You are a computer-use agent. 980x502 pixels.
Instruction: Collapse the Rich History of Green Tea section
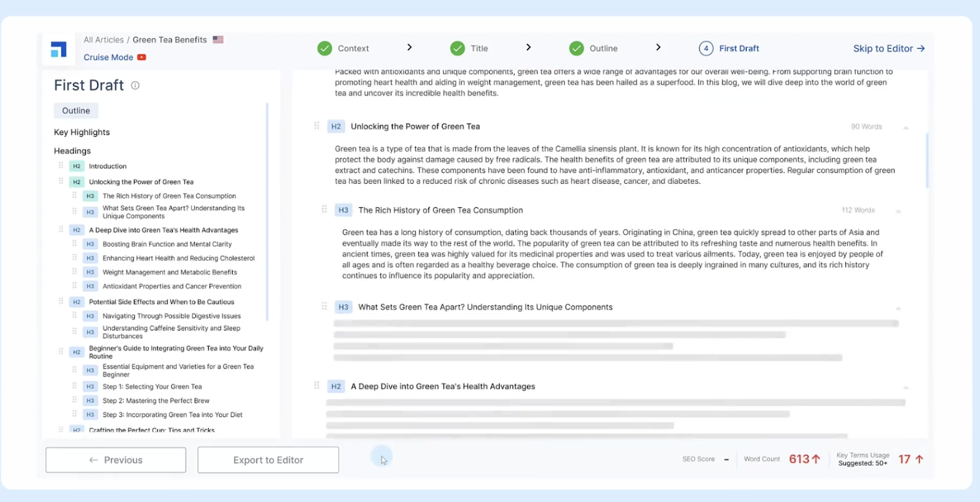(x=899, y=211)
